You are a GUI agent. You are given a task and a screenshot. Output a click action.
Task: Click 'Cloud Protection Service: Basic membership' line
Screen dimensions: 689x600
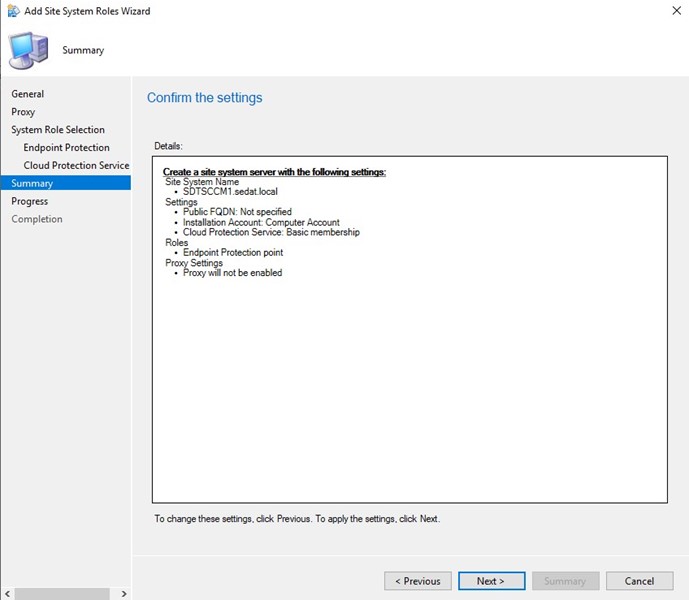271,232
